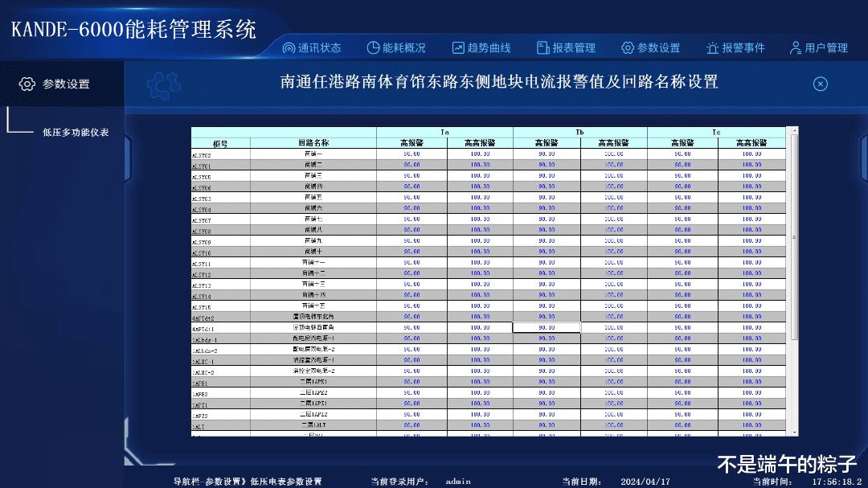This screenshot has width=868, height=488.
Task: Click the logged-in user name admin
Action: 458,482
